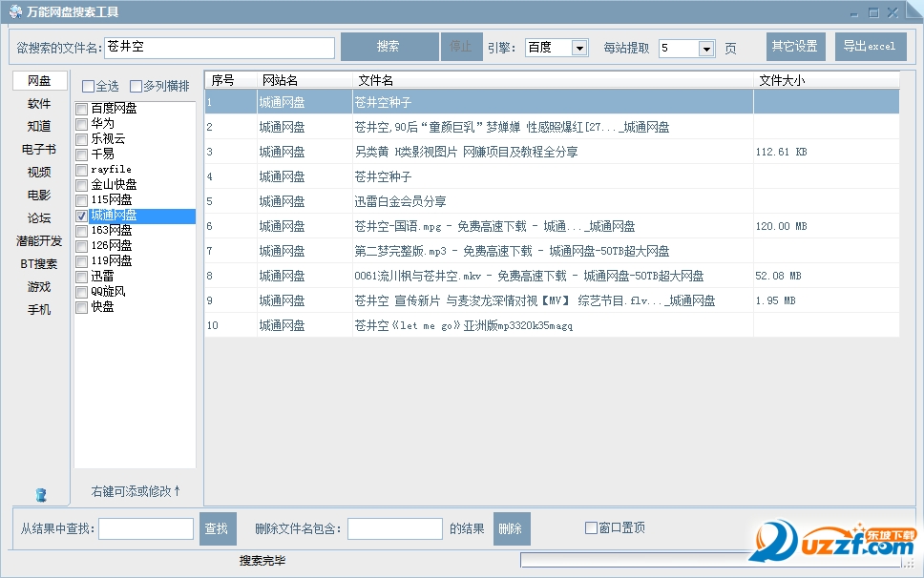Check the 乐视云 checkbox
Viewport: 924px width, 578px height.
coord(82,139)
